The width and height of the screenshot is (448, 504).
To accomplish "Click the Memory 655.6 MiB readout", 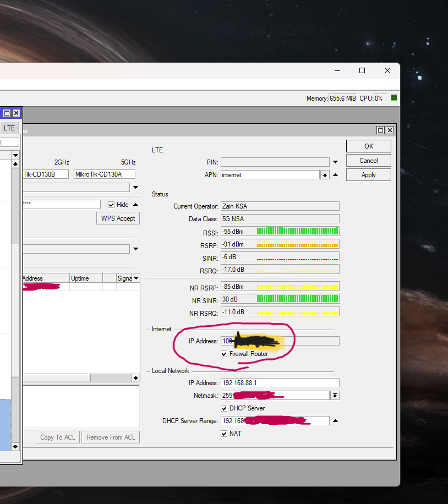I will (343, 98).
